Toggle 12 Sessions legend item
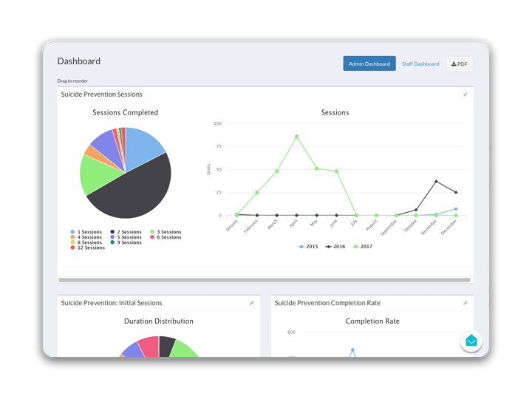 (87, 248)
